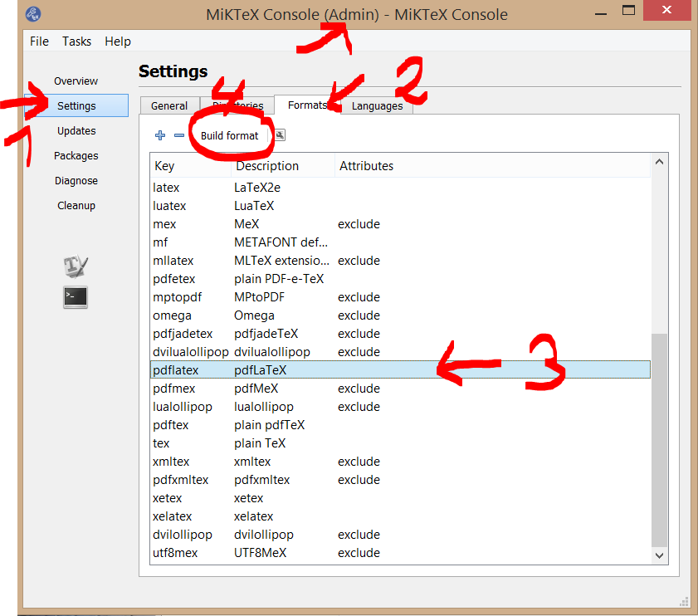This screenshot has height=616, width=698.
Task: Click the UTF8MeX description cell
Action: tap(261, 553)
